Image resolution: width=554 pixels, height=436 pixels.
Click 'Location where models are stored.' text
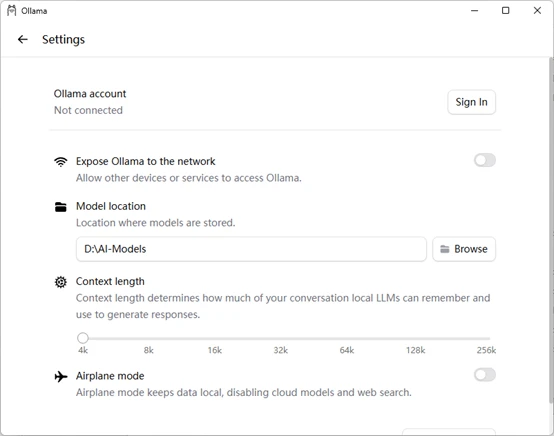(x=155, y=223)
